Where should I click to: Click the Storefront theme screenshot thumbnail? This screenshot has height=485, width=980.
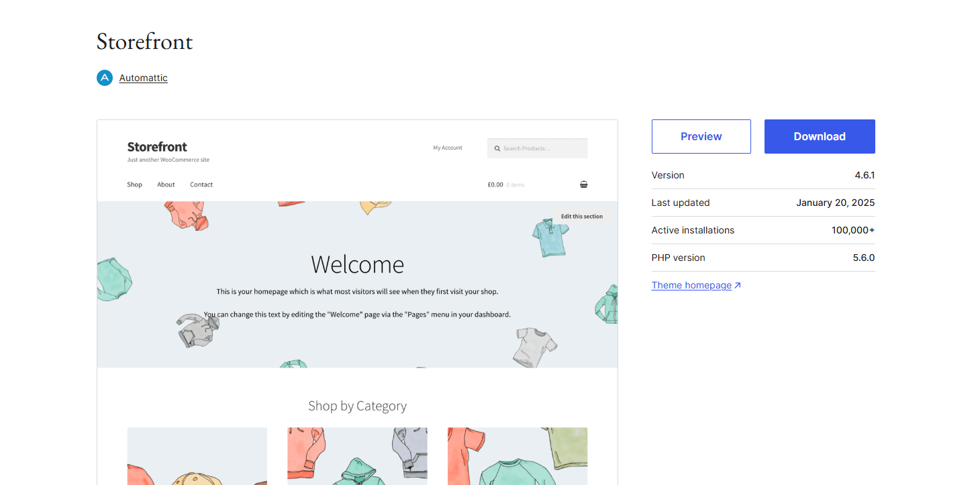(x=357, y=302)
